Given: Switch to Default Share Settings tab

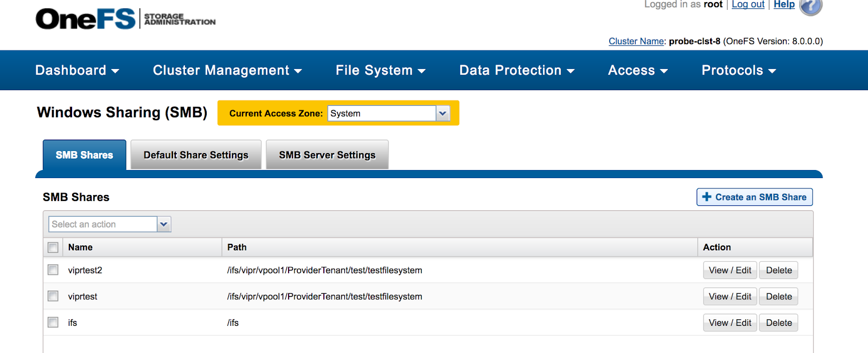Looking at the screenshot, I should click(196, 155).
